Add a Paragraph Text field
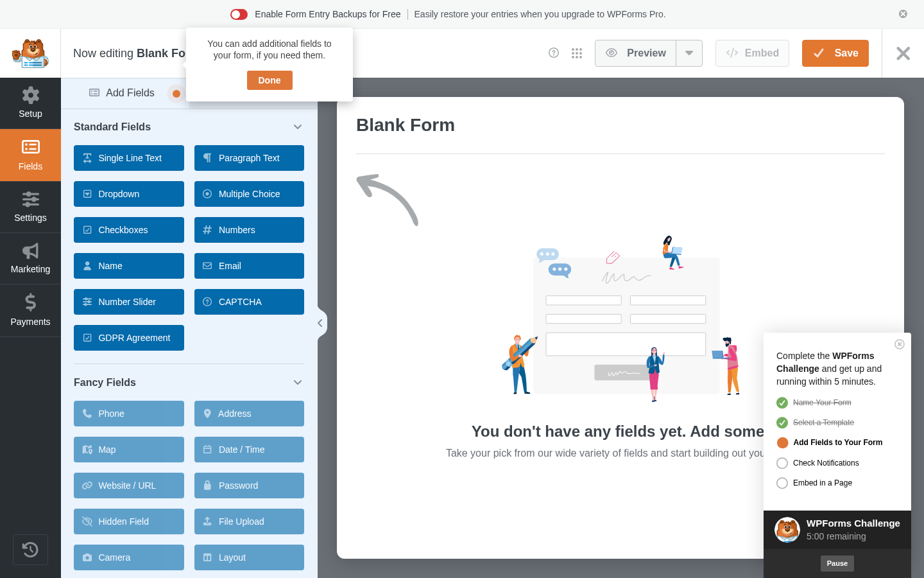924x578 pixels. [249, 158]
